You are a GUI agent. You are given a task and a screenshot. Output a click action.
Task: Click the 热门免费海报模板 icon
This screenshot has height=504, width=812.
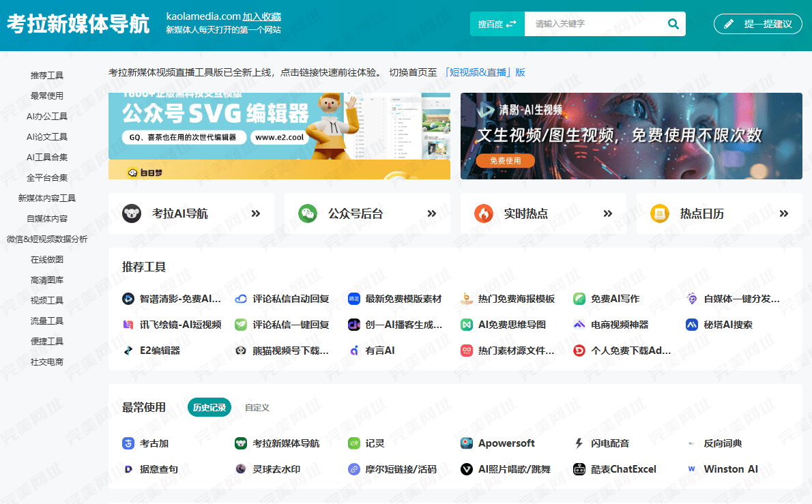tap(467, 299)
